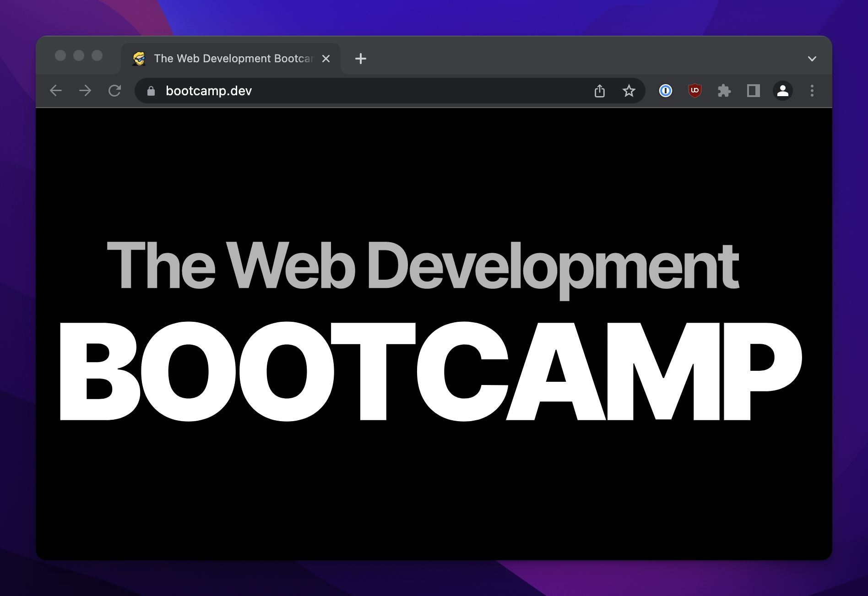
Task: Close the Web Development Bootcamp tab
Action: 326,59
